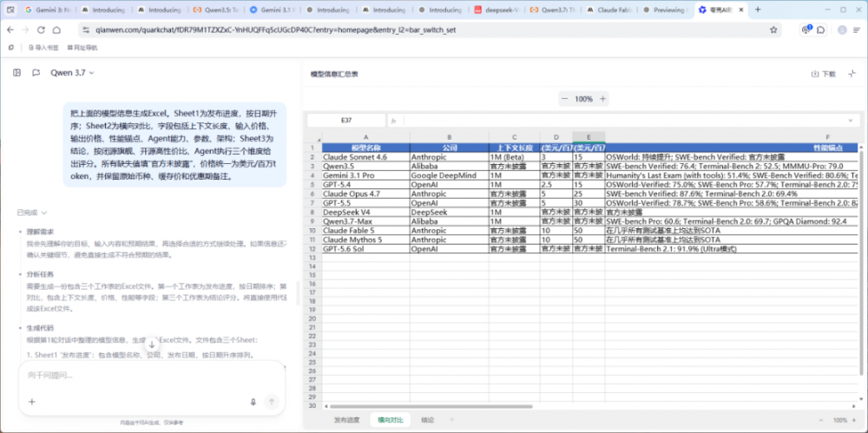868x433 pixels.
Task: Click cell Qwen3.7-Max
Action: [x=366, y=221]
